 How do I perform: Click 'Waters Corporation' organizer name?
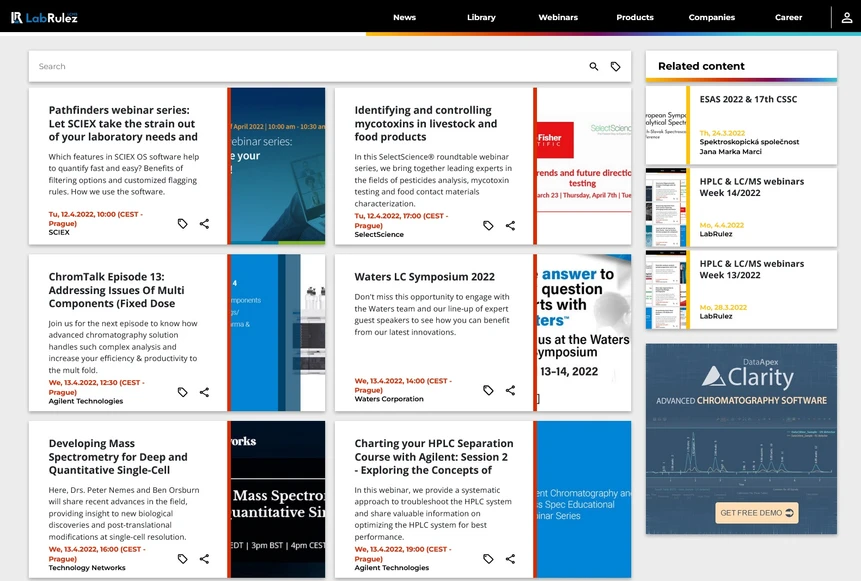click(x=389, y=399)
